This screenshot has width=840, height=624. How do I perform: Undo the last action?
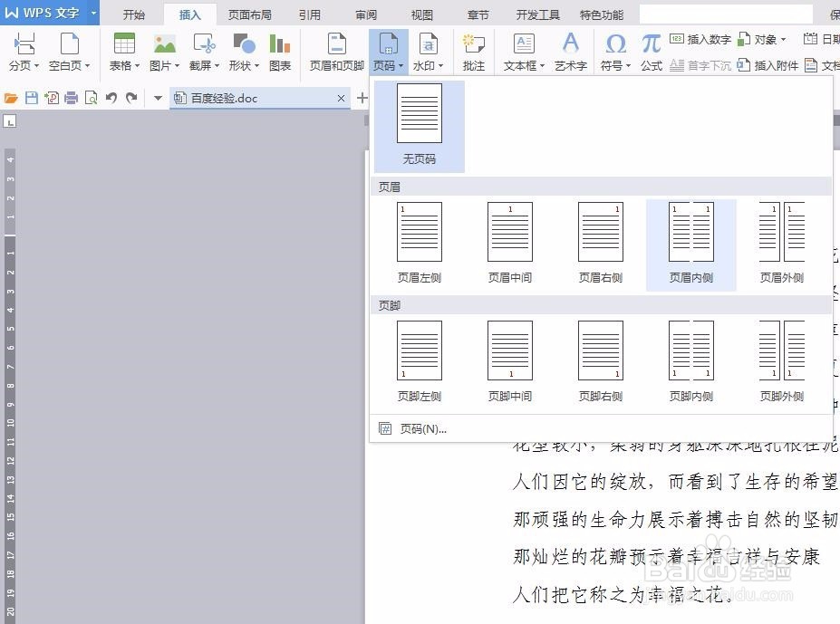point(111,98)
